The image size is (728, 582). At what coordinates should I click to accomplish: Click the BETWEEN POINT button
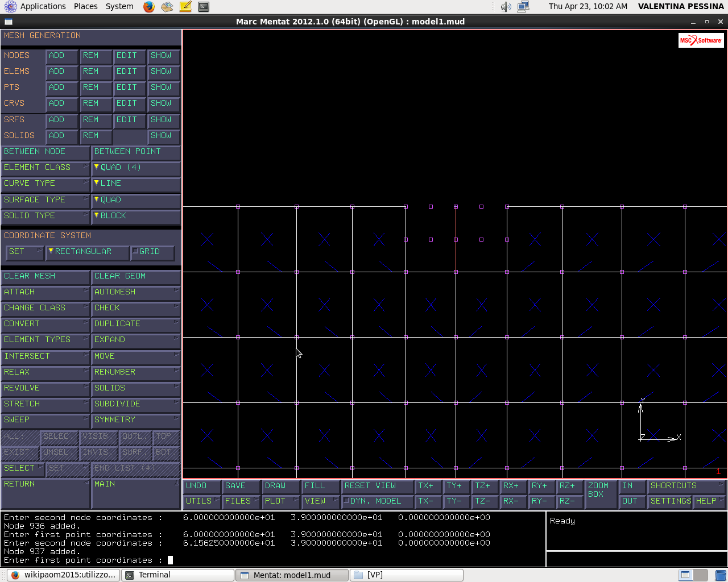click(x=135, y=152)
